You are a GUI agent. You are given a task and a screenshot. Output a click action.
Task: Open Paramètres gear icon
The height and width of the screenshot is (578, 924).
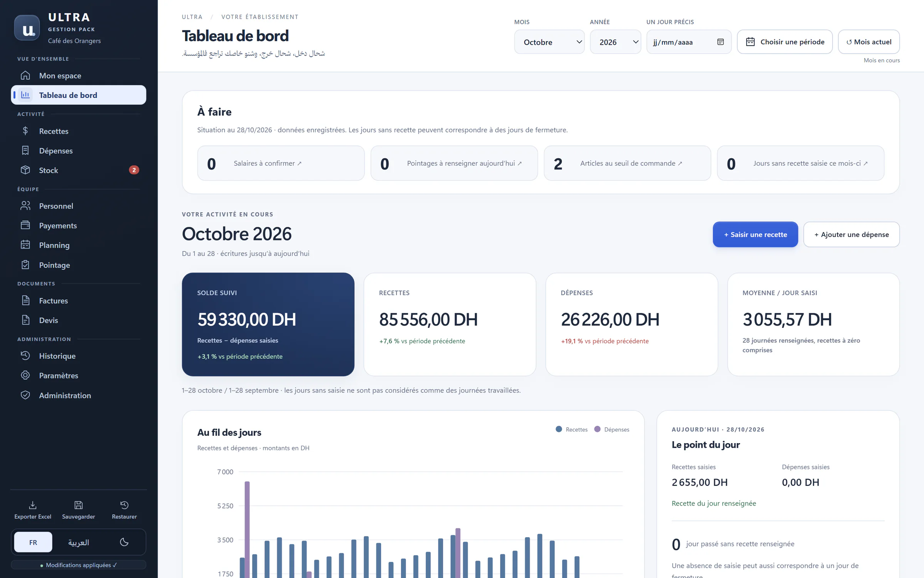coord(25,375)
